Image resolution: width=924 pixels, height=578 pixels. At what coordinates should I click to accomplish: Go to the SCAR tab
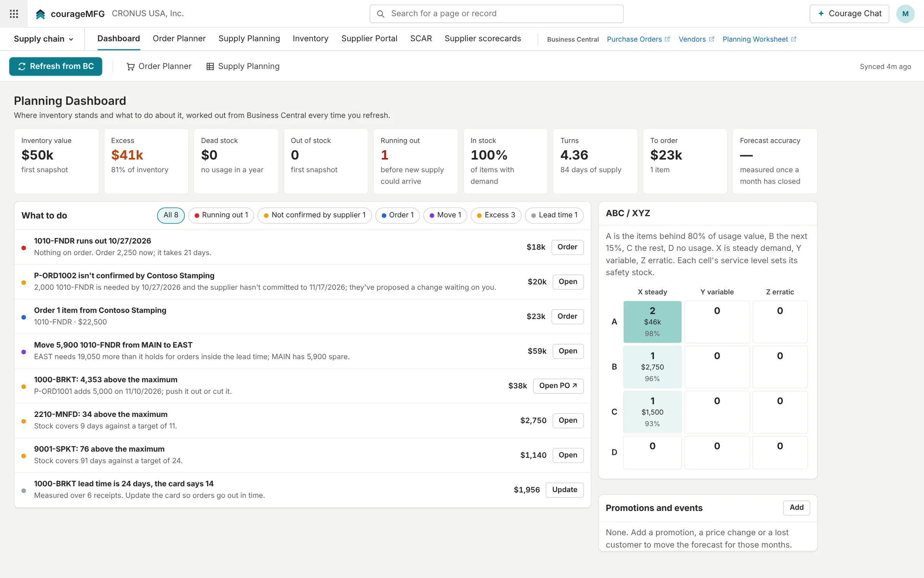(421, 39)
